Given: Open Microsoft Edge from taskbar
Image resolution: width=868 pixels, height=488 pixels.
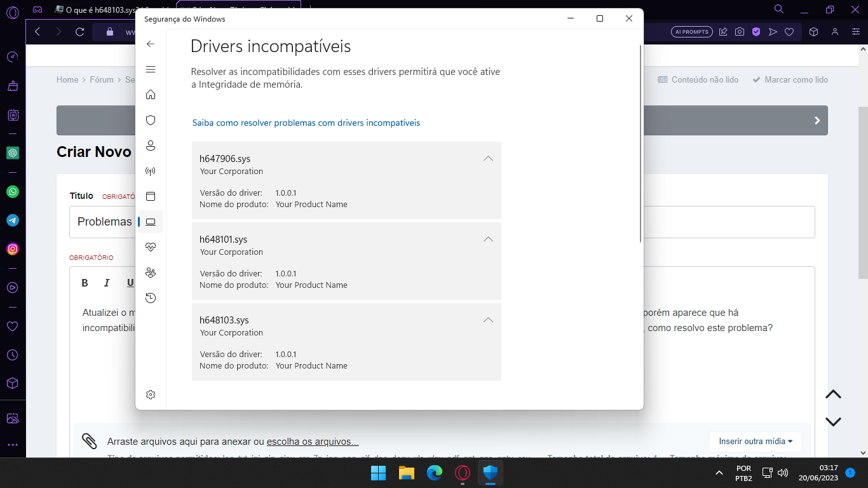Looking at the screenshot, I should [435, 473].
